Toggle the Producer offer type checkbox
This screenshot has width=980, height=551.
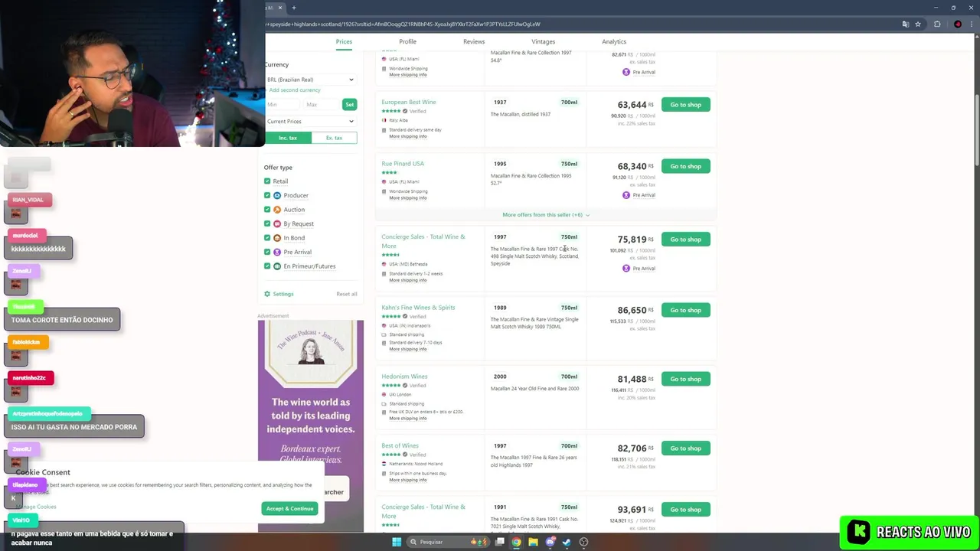pyautogui.click(x=267, y=195)
